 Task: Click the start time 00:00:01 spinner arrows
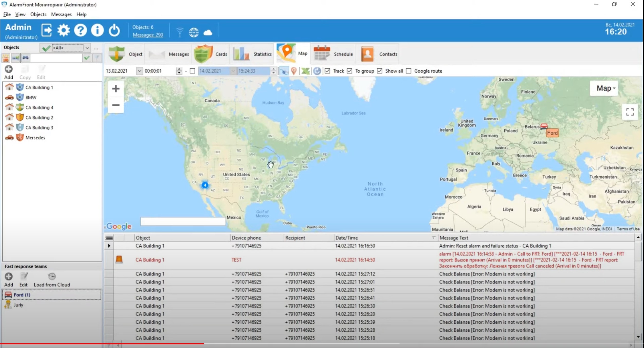(x=179, y=71)
